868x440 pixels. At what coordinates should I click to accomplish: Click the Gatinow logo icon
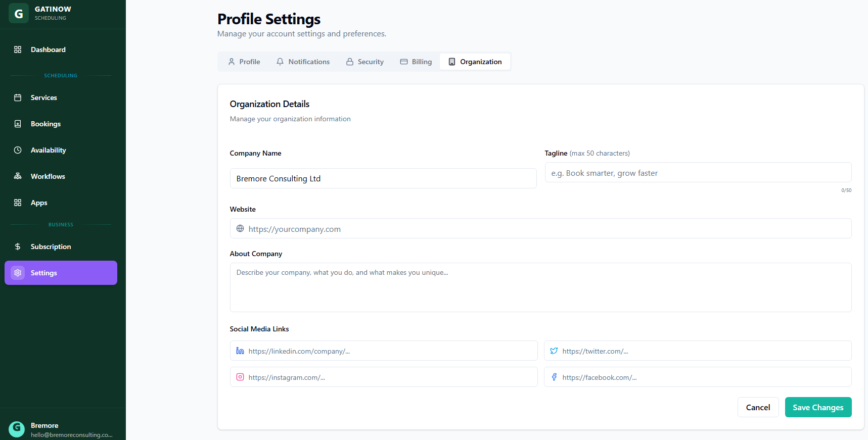tap(19, 14)
